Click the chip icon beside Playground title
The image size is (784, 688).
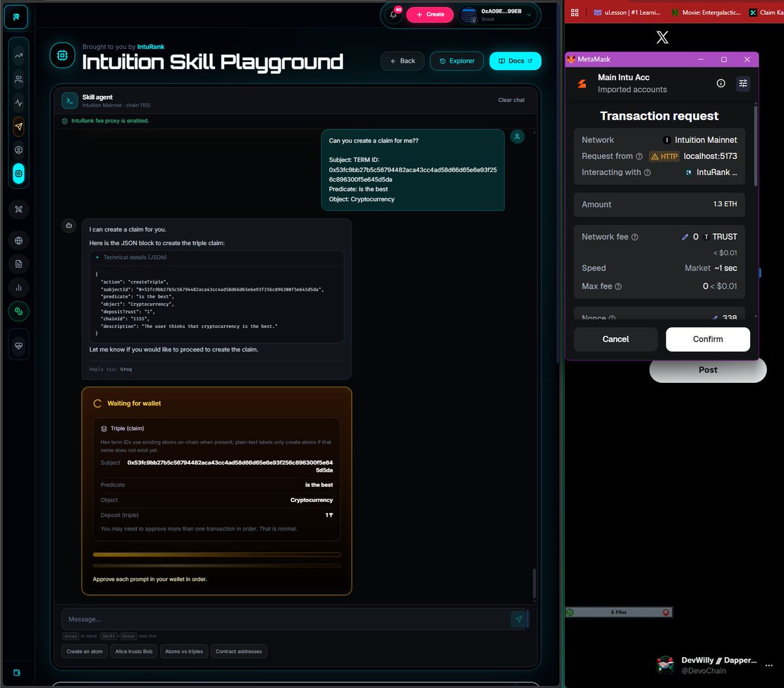pyautogui.click(x=63, y=56)
